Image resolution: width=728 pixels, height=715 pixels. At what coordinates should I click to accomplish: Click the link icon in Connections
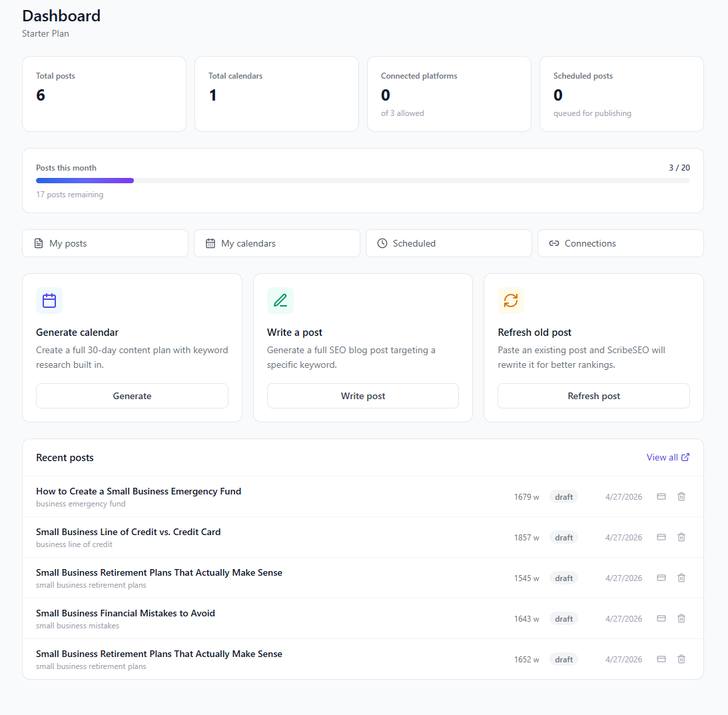(554, 243)
